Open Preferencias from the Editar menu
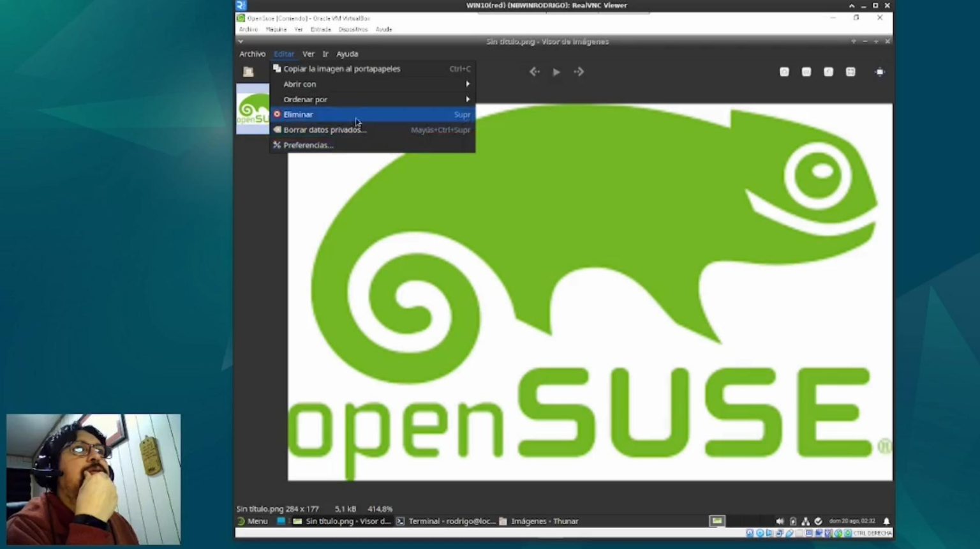Screen dimensions: 980x549 [x=308, y=145]
